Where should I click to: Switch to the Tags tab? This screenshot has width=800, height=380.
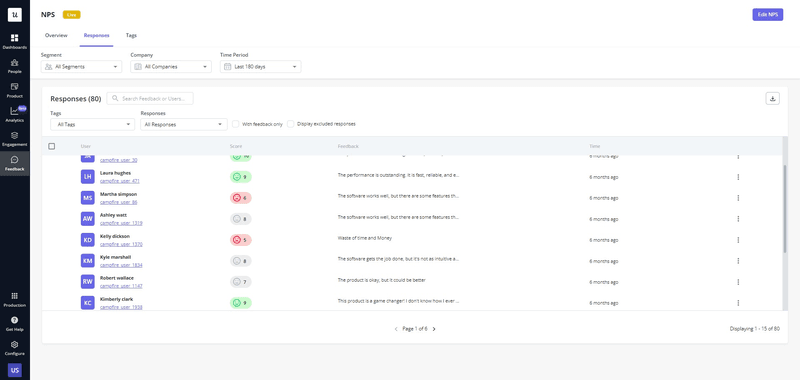131,36
